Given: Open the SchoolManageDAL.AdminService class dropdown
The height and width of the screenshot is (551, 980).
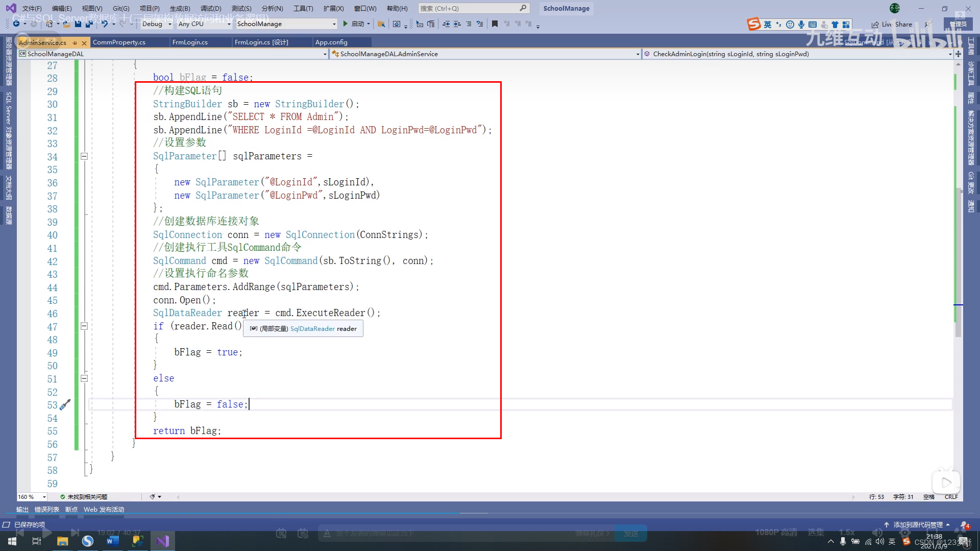Looking at the screenshot, I should pyautogui.click(x=485, y=54).
